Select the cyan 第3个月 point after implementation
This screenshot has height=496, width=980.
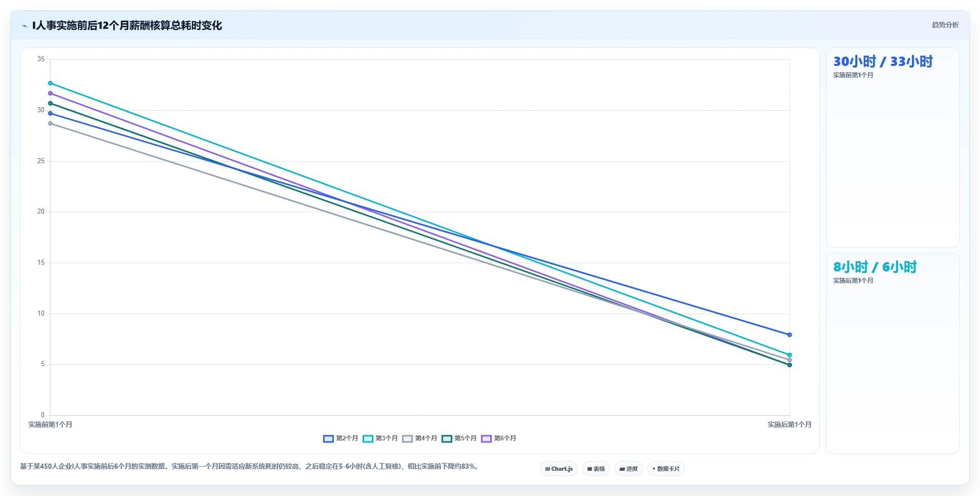point(789,355)
